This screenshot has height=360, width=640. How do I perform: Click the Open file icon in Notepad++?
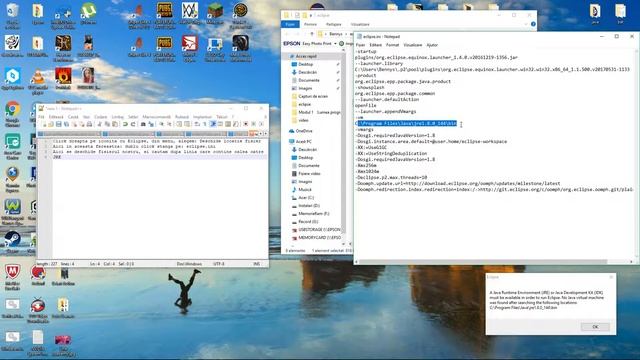click(x=51, y=124)
